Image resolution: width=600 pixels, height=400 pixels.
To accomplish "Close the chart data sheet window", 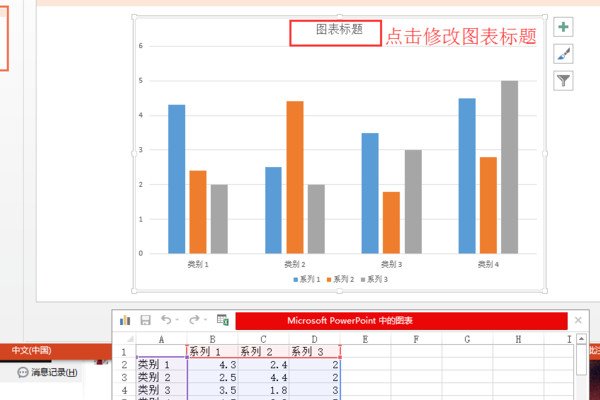I will (578, 320).
